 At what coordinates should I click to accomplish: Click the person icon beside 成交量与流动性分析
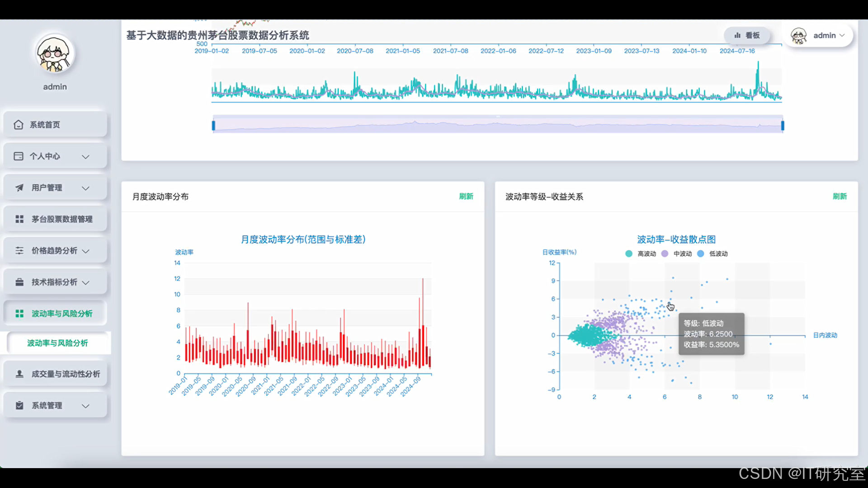click(19, 374)
